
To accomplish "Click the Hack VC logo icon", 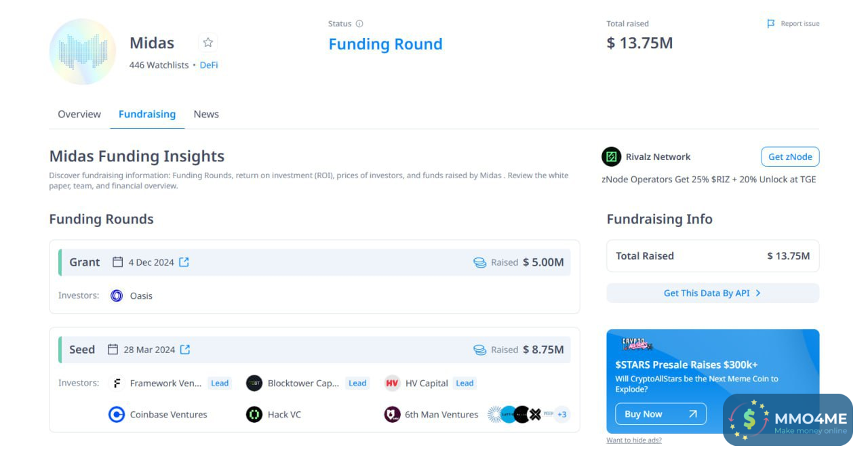I will (254, 415).
